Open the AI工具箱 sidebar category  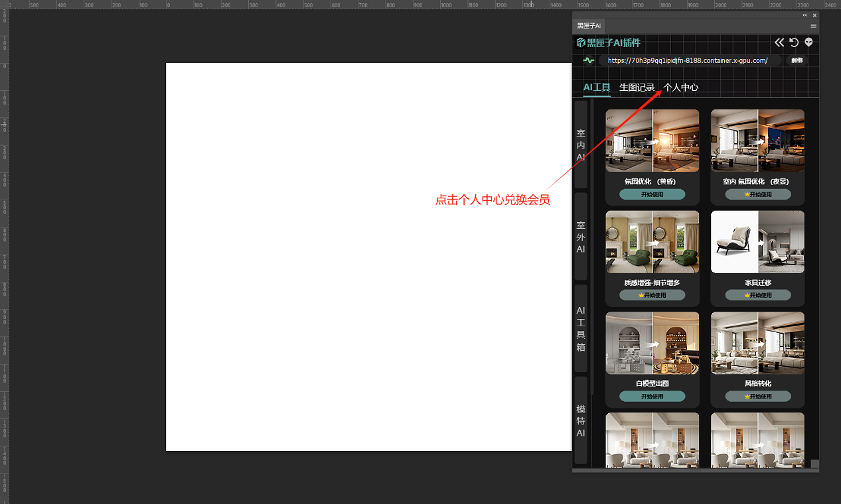point(581,328)
